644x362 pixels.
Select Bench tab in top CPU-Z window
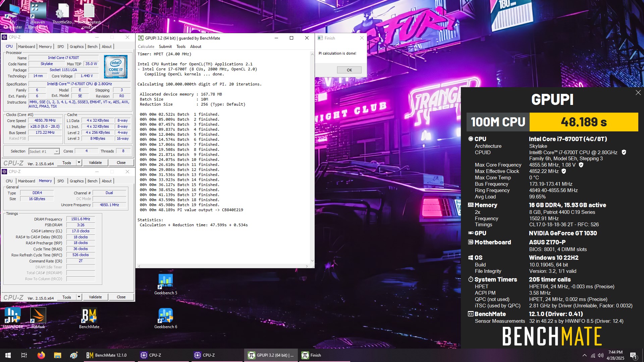pos(93,47)
